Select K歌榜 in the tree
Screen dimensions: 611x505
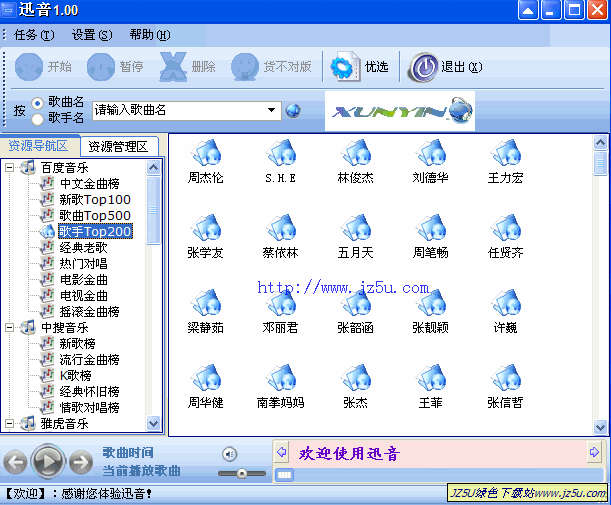76,376
